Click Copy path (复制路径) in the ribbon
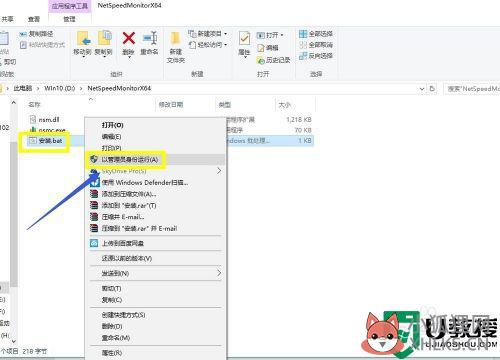The width and height of the screenshot is (500, 360). tap(36, 34)
